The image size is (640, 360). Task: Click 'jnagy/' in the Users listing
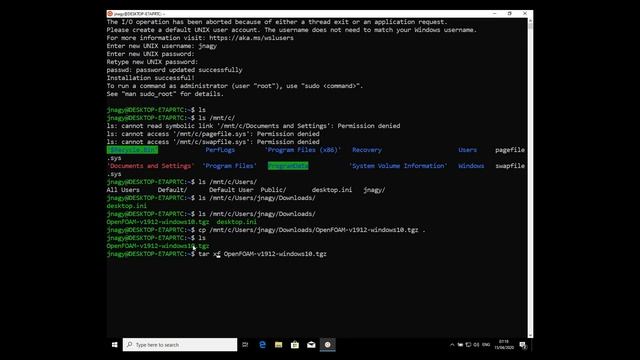click(x=374, y=190)
